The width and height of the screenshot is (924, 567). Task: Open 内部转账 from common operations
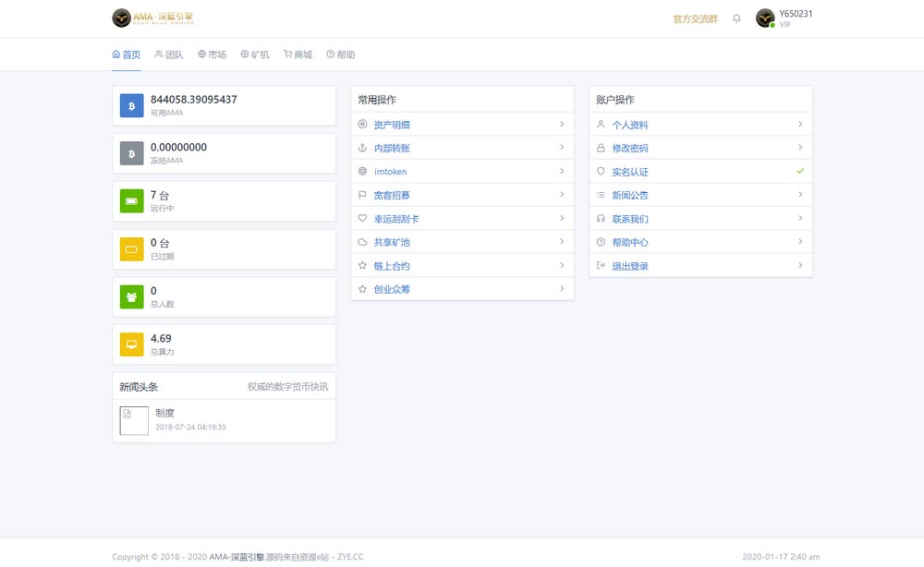(x=392, y=148)
